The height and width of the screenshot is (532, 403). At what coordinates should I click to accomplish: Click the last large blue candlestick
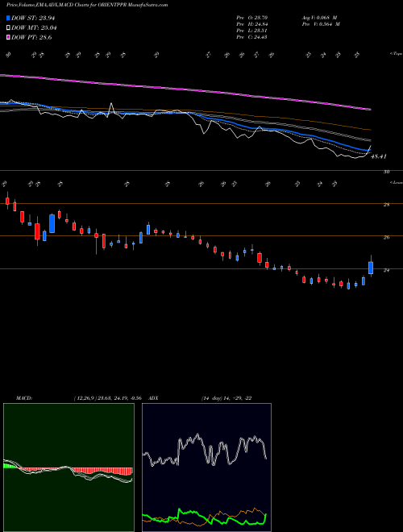(371, 268)
